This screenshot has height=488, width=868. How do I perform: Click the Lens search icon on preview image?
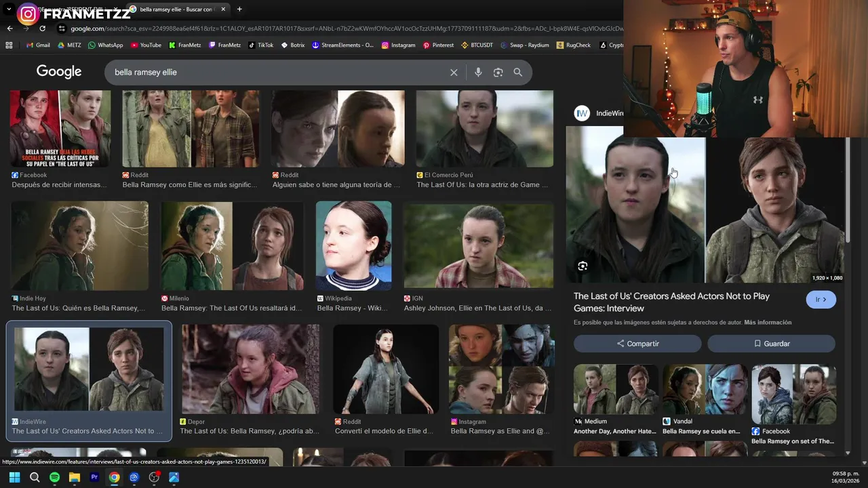point(583,266)
